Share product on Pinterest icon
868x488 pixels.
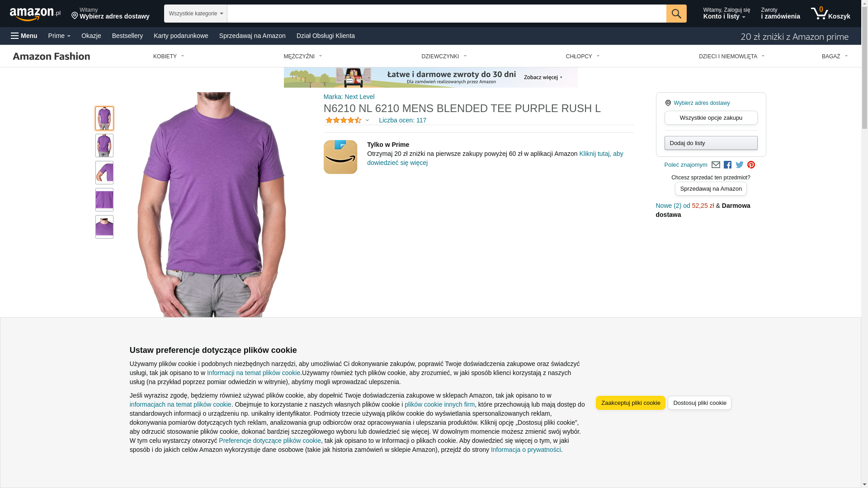[751, 165]
